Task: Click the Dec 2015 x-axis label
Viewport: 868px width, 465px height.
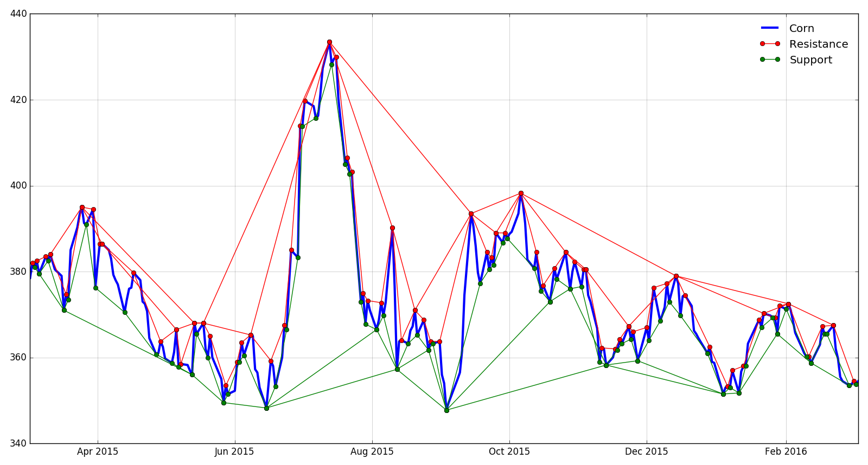Action: 647,451
